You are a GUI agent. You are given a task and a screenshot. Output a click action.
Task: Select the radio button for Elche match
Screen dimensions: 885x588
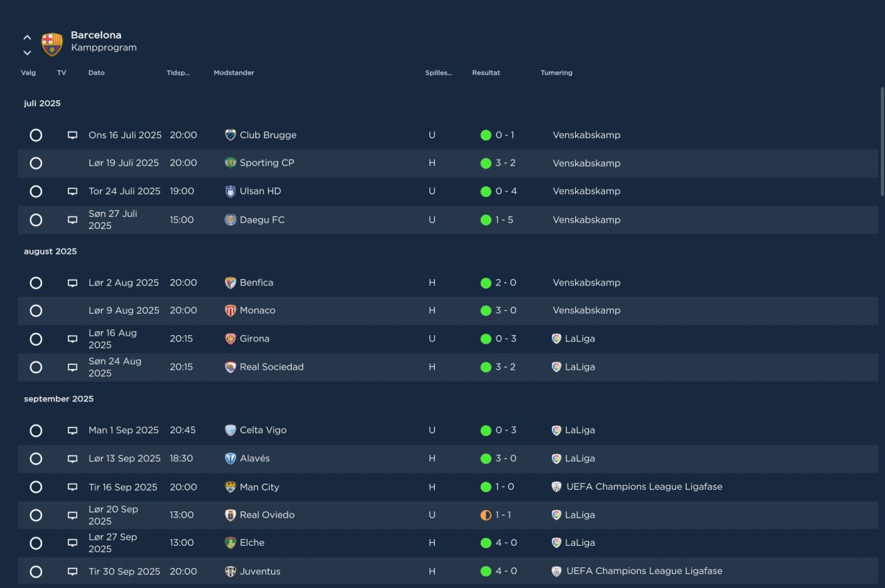tap(36, 543)
